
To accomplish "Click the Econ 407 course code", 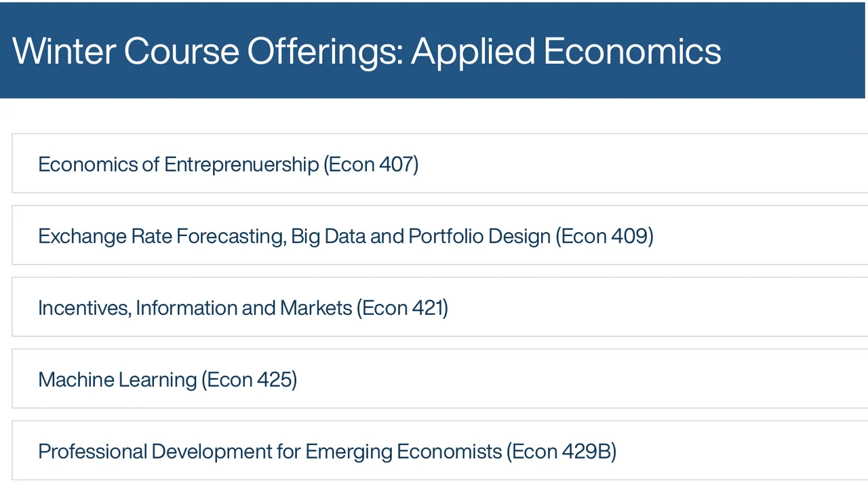I will click(371, 165).
